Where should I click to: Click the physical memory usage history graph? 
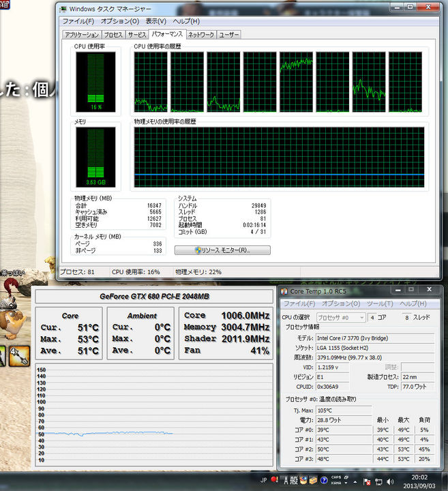click(x=280, y=157)
